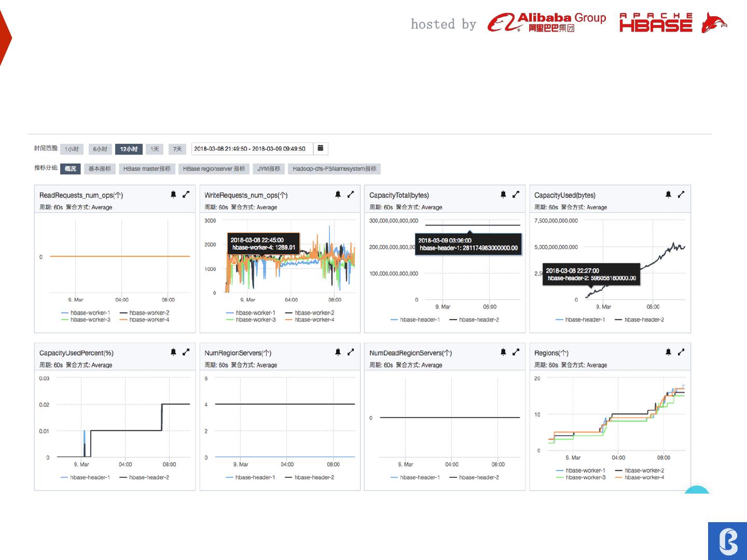The width and height of the screenshot is (747, 560).
Task: Select the 7天 time range
Action: (x=177, y=149)
